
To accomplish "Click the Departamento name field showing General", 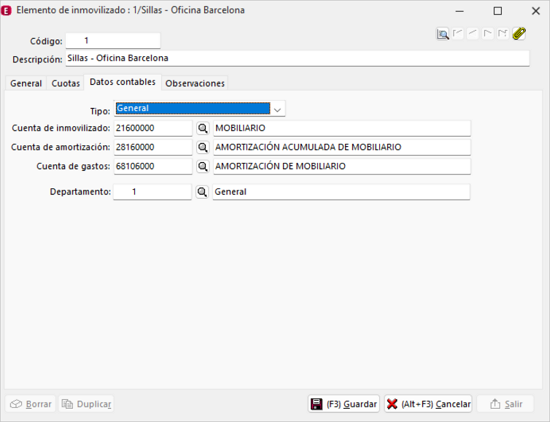I will [341, 192].
